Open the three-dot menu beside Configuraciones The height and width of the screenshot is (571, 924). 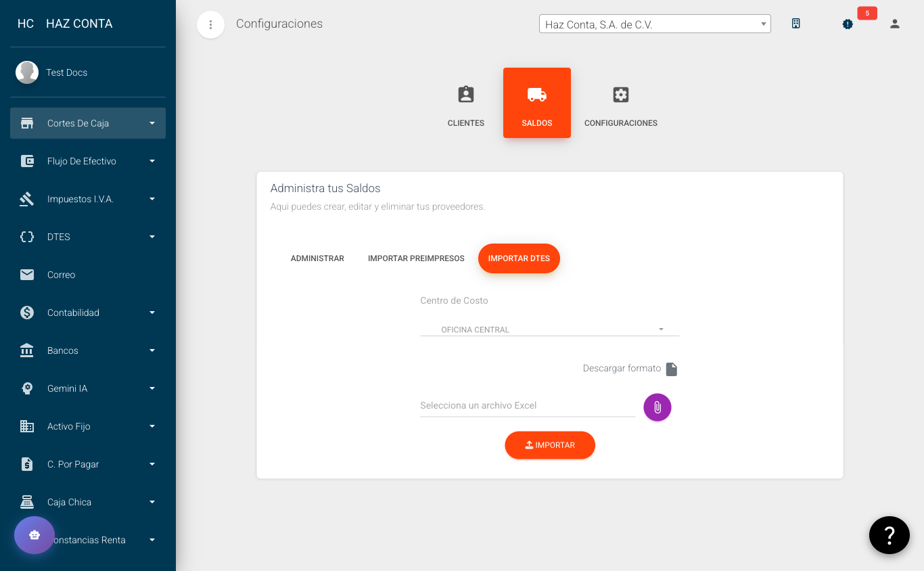tap(210, 25)
